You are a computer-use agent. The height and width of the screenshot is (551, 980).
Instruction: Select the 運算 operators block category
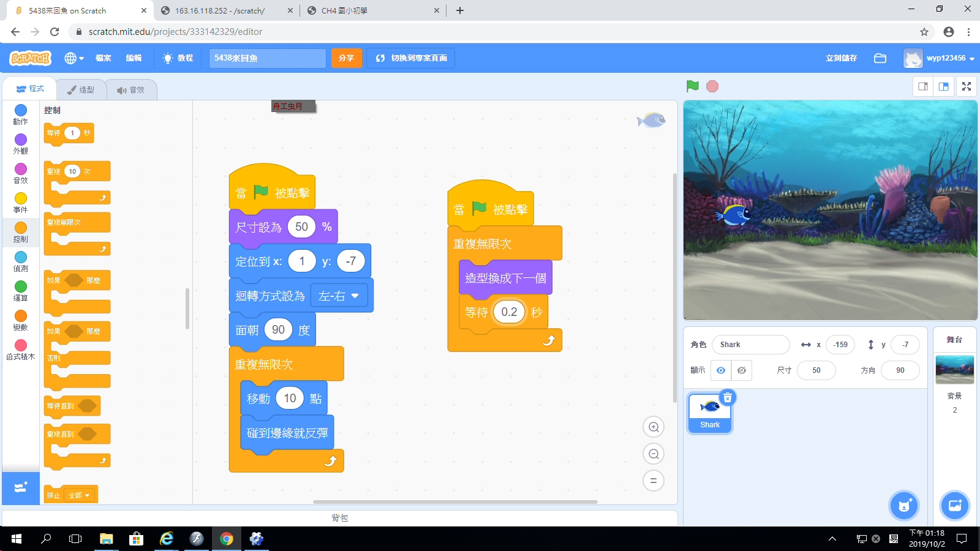21,291
